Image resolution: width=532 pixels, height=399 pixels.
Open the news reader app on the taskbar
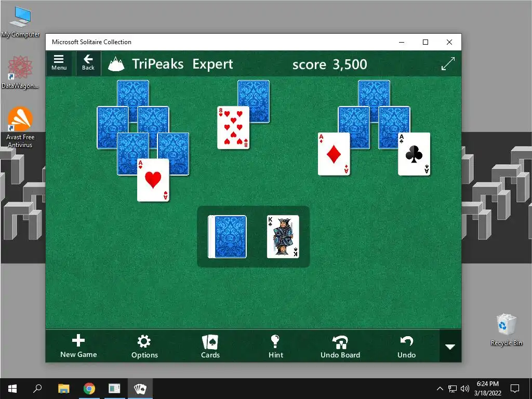(114, 389)
